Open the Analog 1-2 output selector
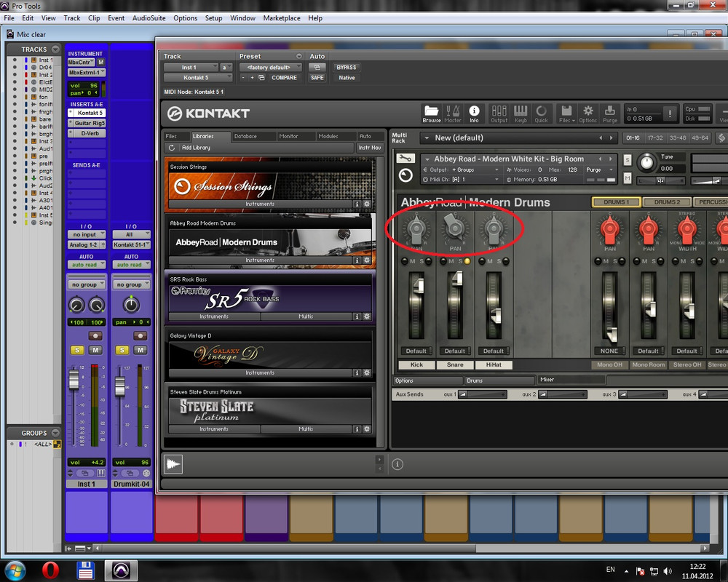The width and height of the screenshot is (728, 582). (x=87, y=244)
